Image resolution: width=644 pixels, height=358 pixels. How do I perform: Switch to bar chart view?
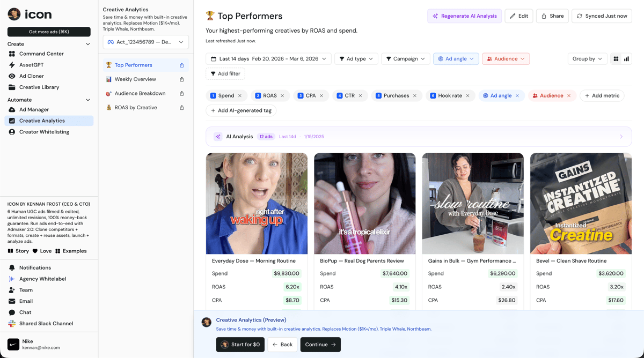click(x=626, y=59)
